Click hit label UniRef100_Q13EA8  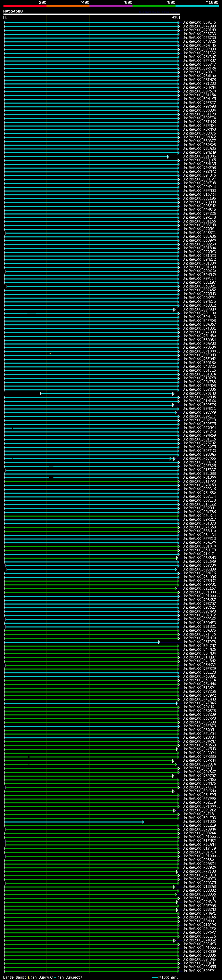coord(199,887)
